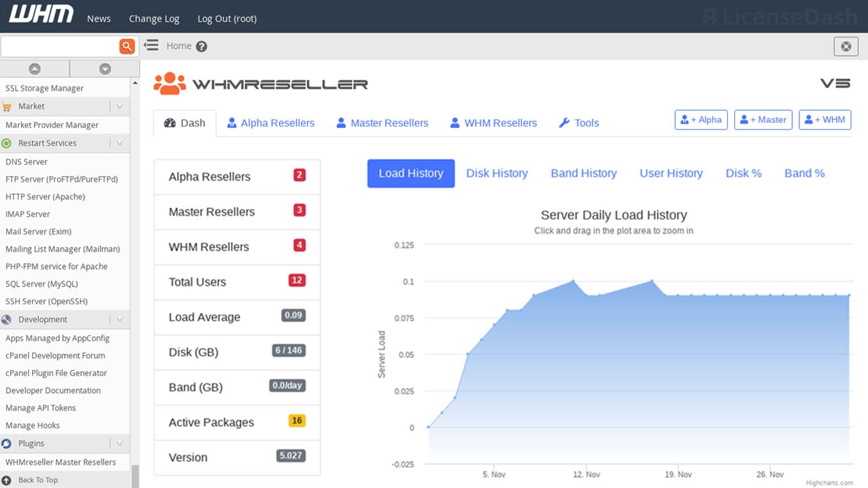
Task: Click the WHM logo in header
Action: click(41, 15)
